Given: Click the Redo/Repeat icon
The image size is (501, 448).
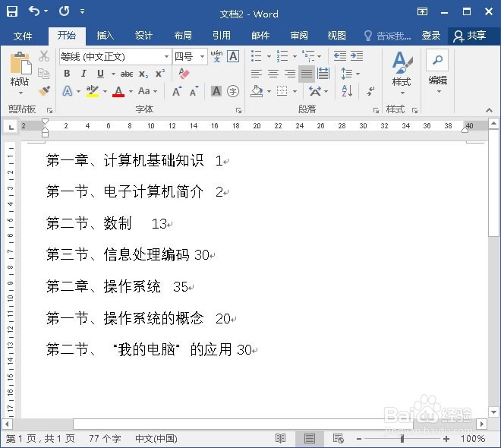Looking at the screenshot, I should tap(64, 11).
